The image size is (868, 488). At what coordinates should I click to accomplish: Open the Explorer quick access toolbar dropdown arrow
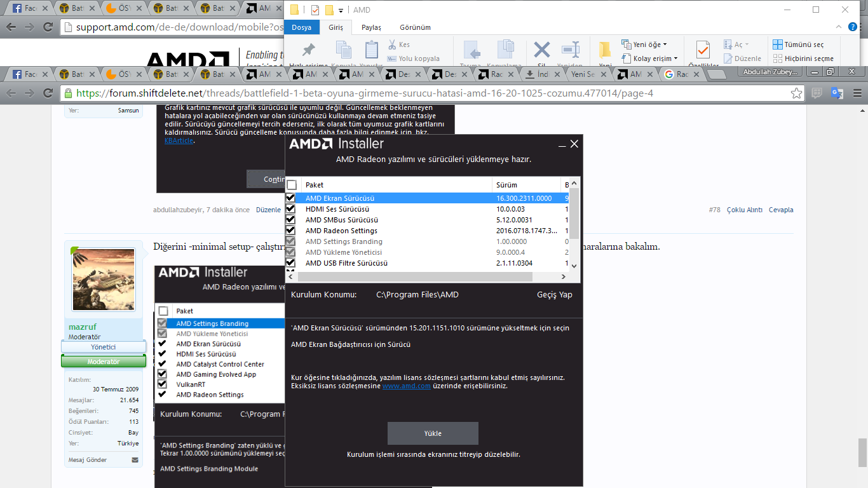pyautogui.click(x=341, y=11)
